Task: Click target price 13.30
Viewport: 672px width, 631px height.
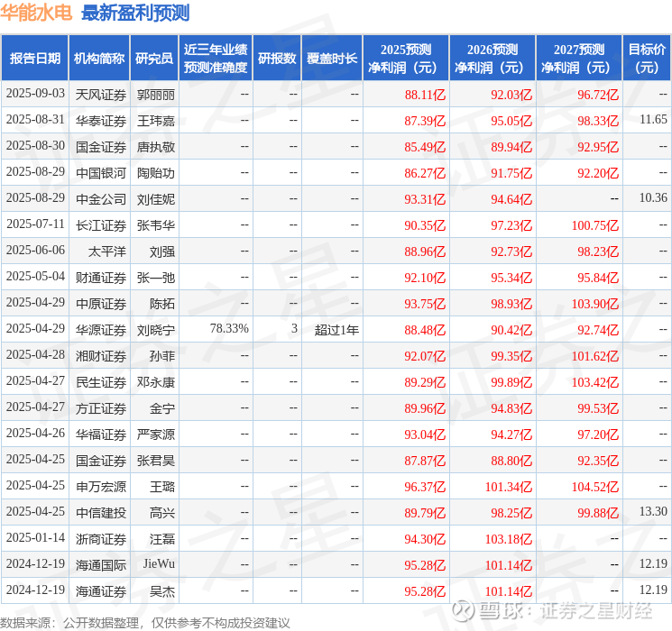Action: (653, 511)
